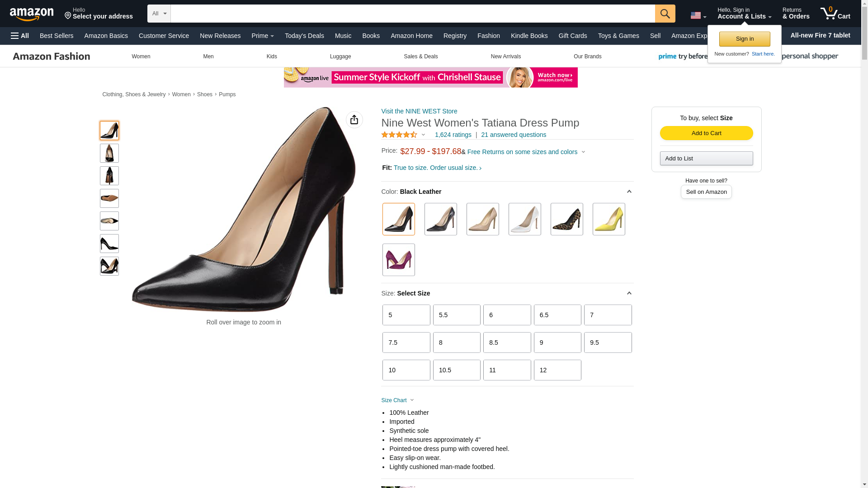The height and width of the screenshot is (488, 868).
Task: Open the US flag language selector
Action: [698, 15]
